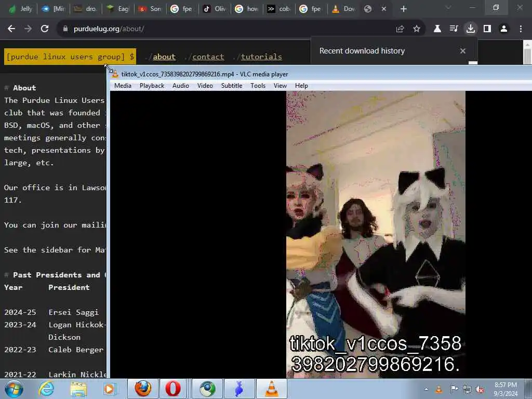Click the about navigation link

point(164,57)
